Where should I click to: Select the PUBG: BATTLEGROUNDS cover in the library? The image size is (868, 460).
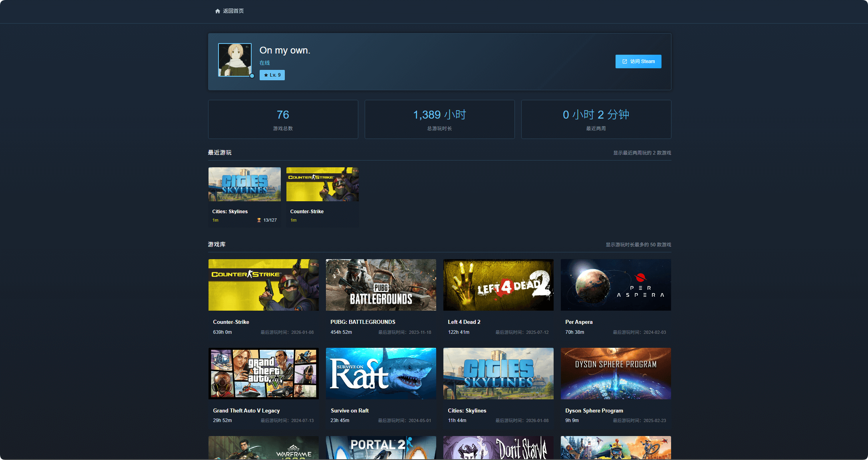point(381,285)
